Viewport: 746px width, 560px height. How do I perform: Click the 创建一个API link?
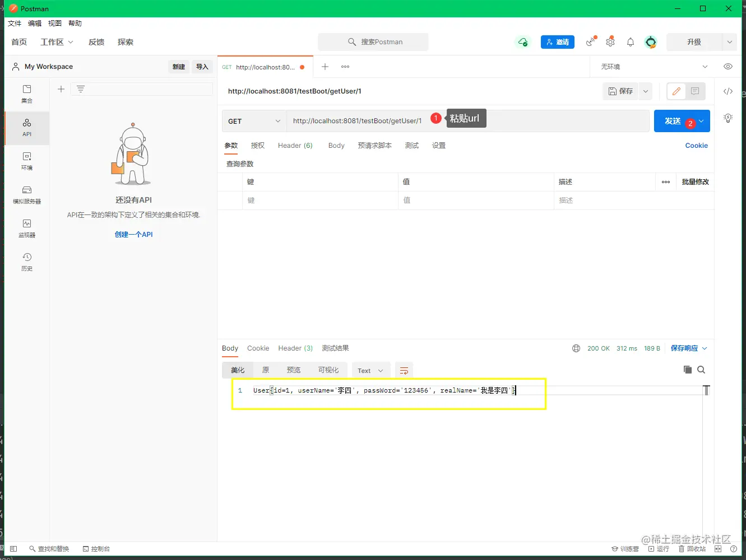click(133, 235)
